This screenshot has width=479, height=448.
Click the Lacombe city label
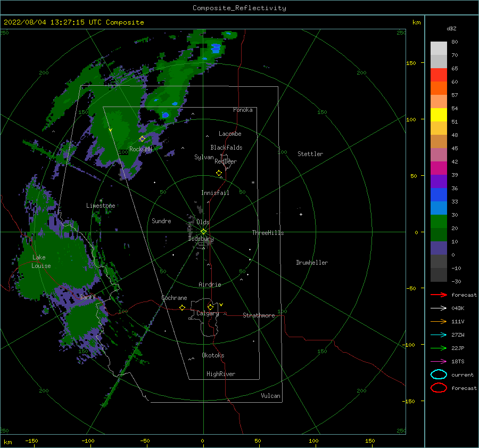230,134
